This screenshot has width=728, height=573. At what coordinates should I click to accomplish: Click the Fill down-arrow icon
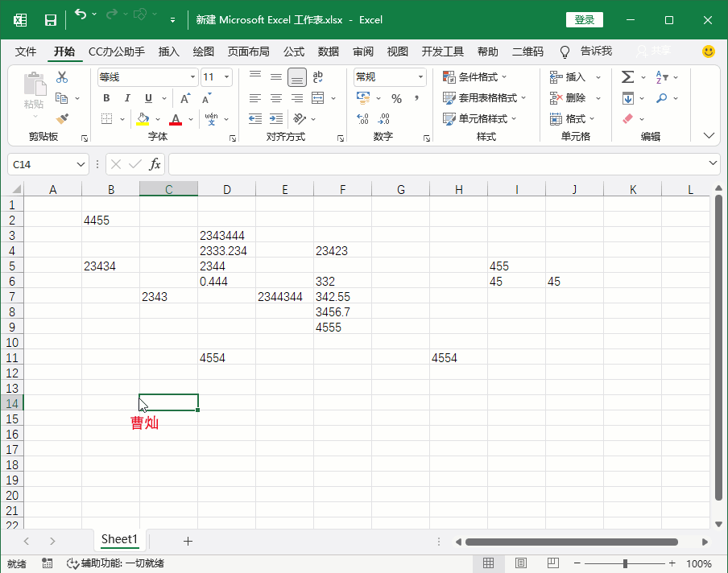(x=627, y=98)
